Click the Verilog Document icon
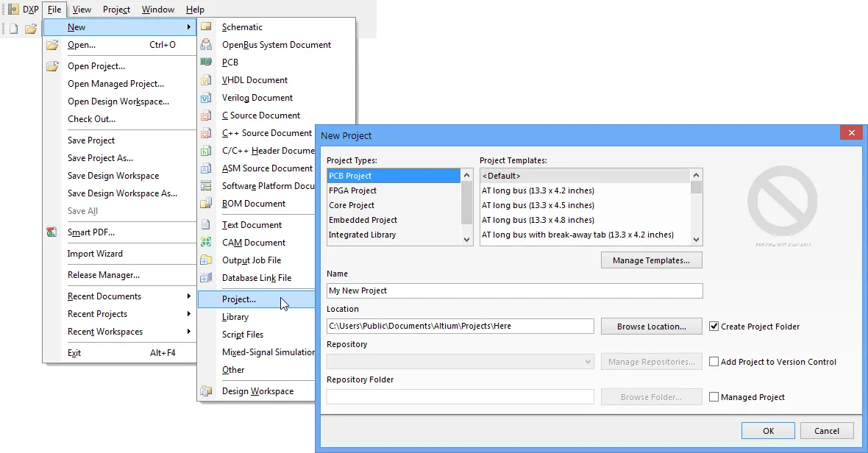Screen dimensions: 868x453 coord(206,97)
